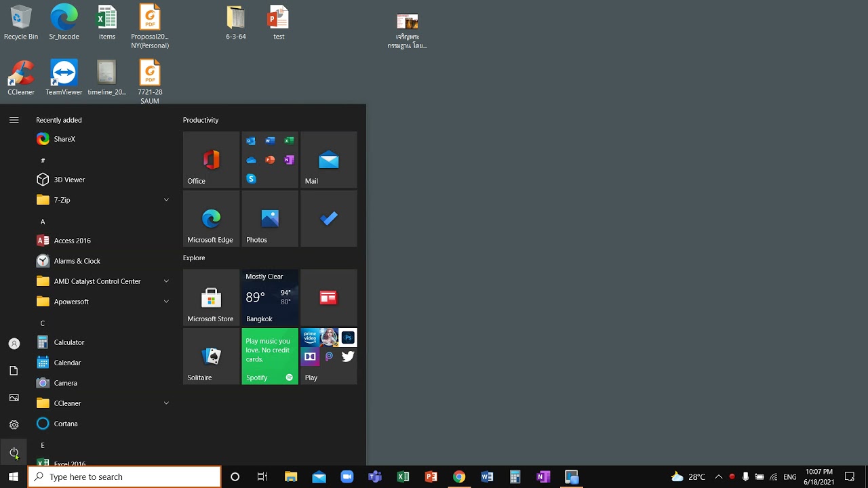Select the test PowerPoint file on desktop
The image size is (868, 488).
tap(279, 22)
